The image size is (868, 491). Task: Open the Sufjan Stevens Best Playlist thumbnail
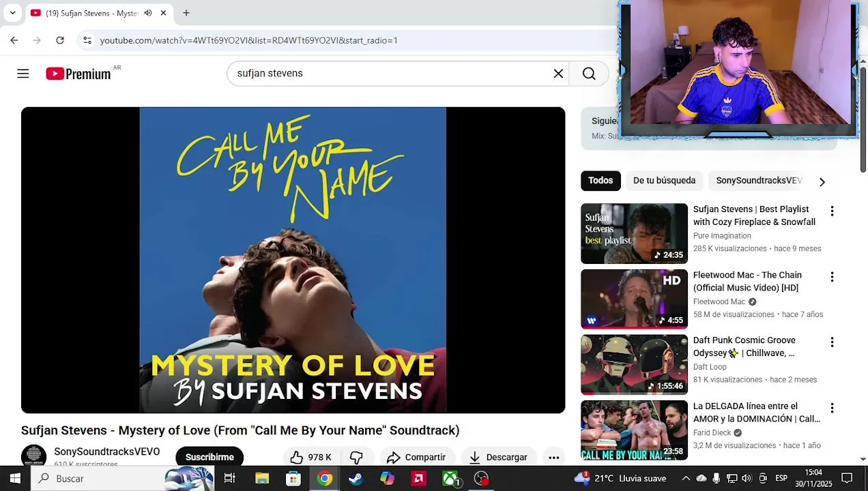point(634,233)
